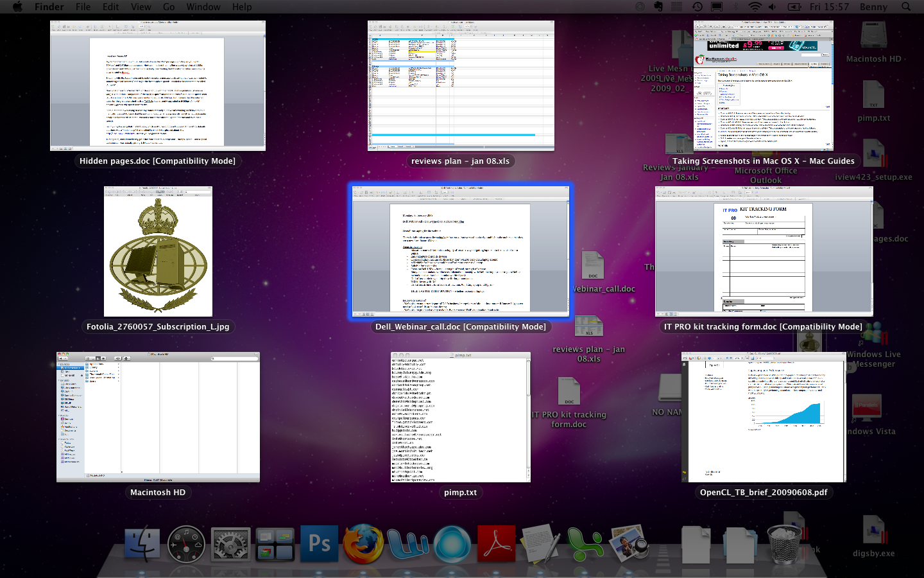Click the Spaces icon in the Dock
The height and width of the screenshot is (578, 924).
275,545
